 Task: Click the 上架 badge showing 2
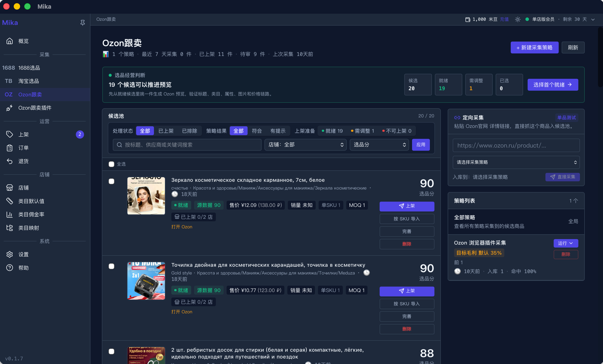pos(80,134)
